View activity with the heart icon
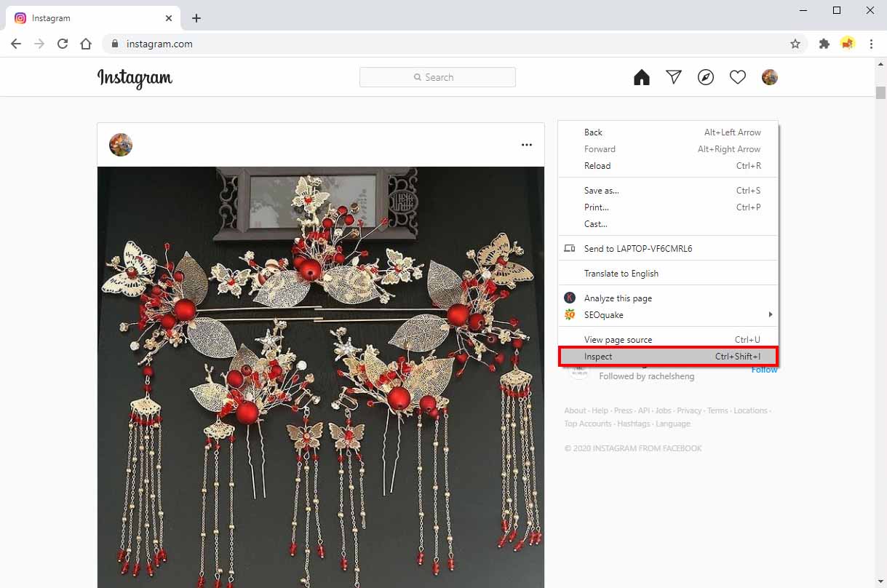The image size is (887, 588). click(x=737, y=76)
